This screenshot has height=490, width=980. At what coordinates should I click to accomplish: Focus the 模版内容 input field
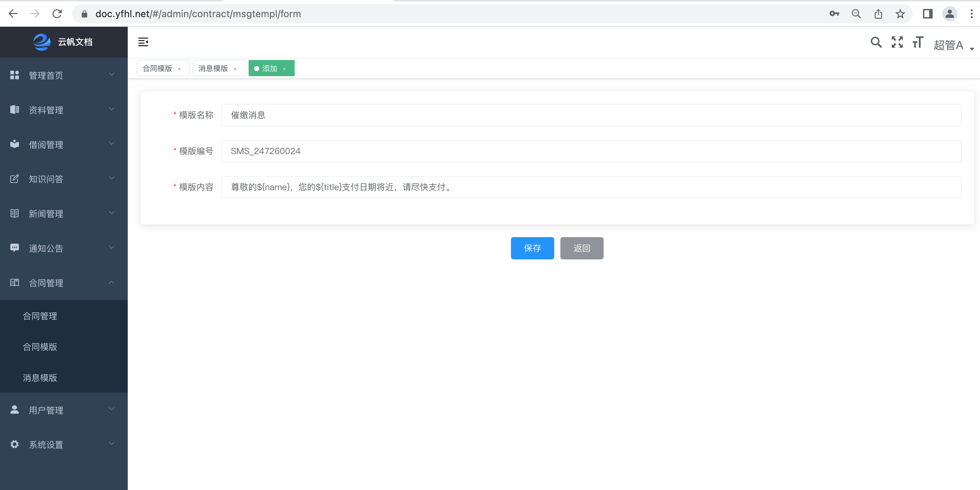point(591,187)
